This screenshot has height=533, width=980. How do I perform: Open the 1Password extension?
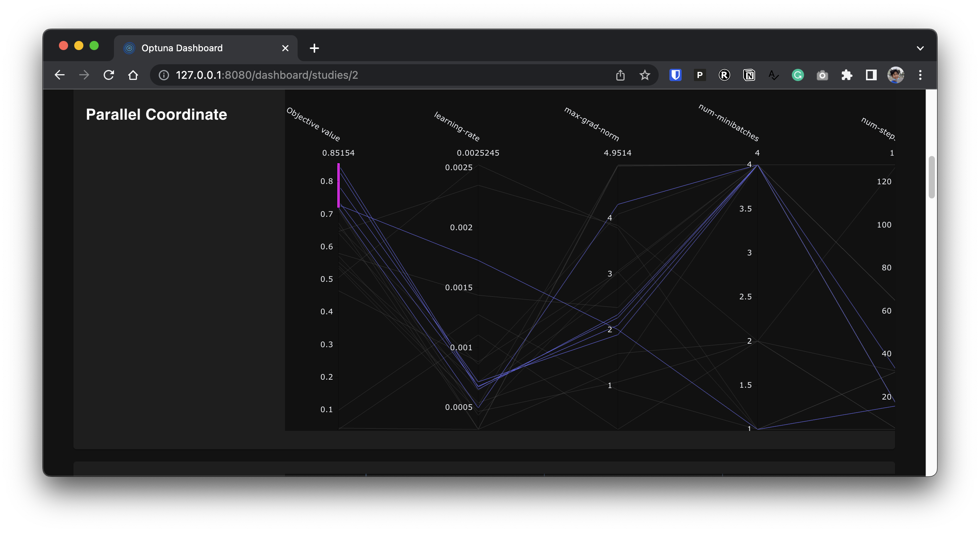tap(700, 75)
